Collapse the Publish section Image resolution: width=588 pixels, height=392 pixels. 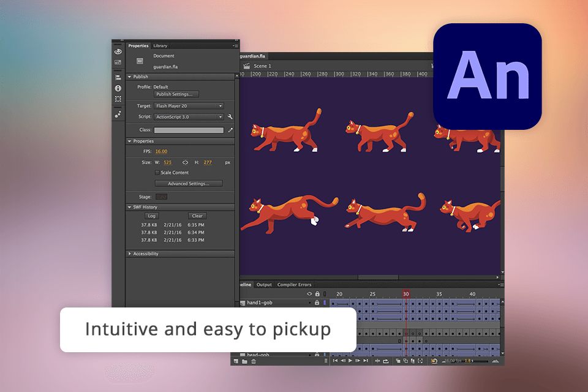pos(129,77)
